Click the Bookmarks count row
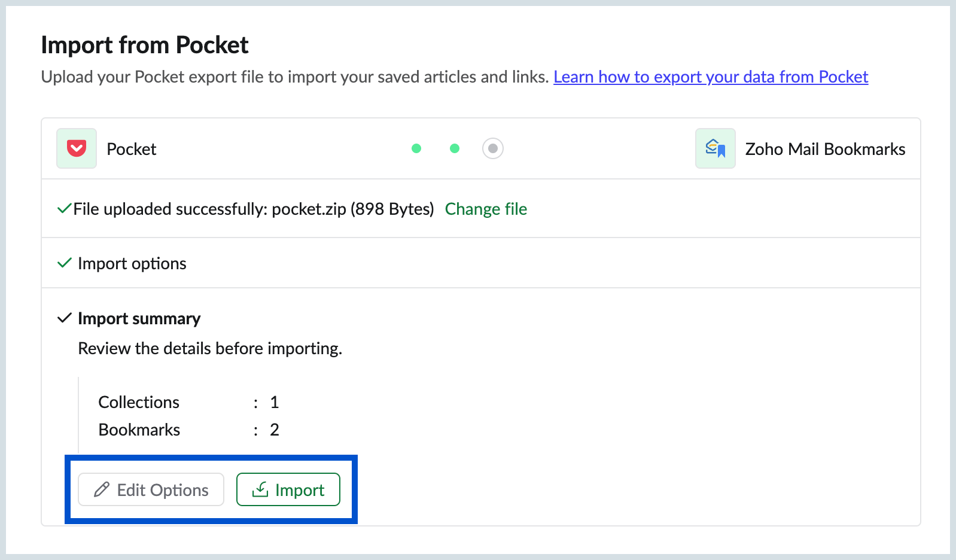This screenshot has height=560, width=956. (x=188, y=430)
